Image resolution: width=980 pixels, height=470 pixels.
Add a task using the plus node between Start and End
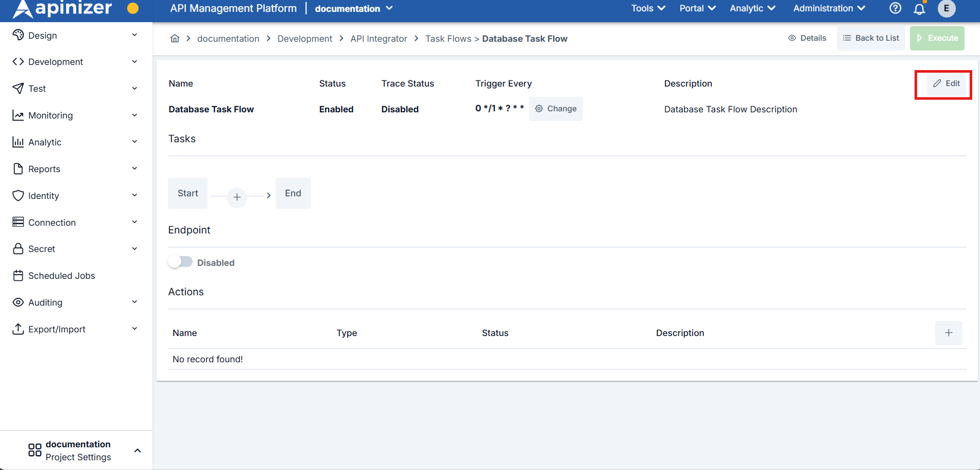pos(237,197)
